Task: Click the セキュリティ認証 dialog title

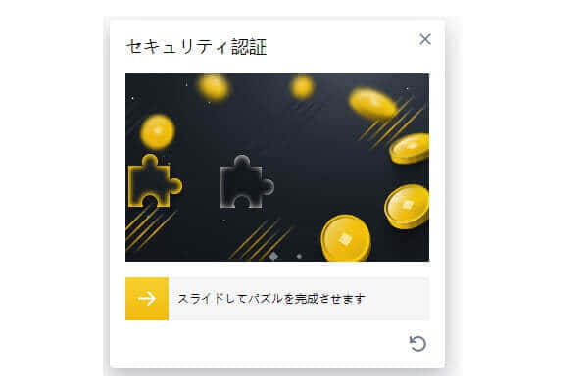Action: tap(196, 47)
